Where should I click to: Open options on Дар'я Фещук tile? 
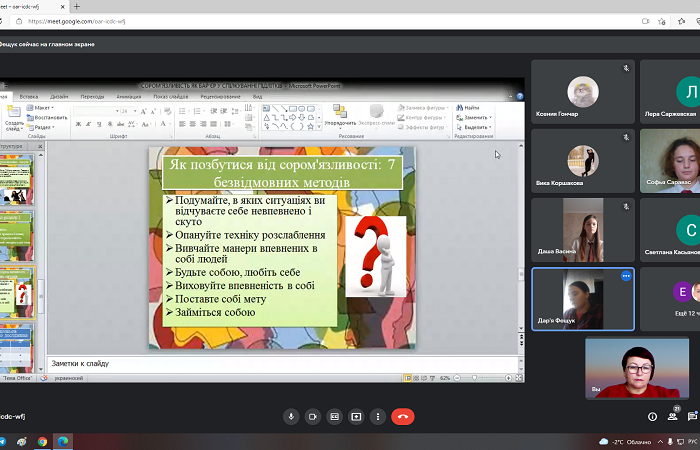click(626, 275)
